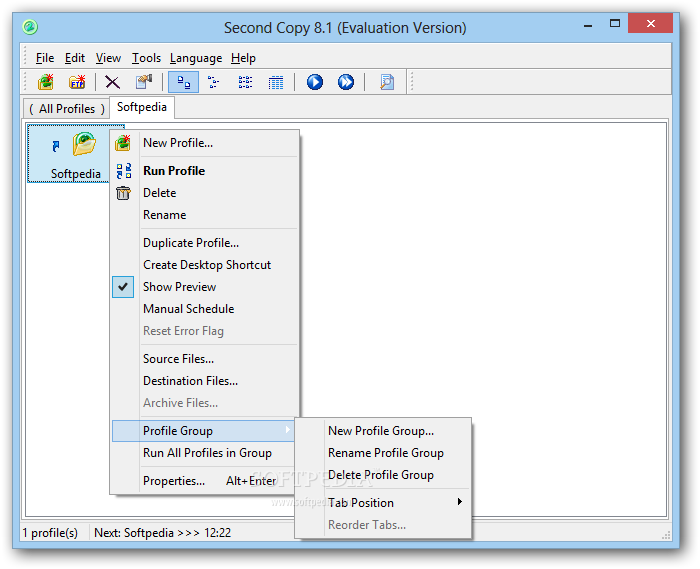Switch to the Softpedia tab
700x569 pixels.
pos(142,107)
